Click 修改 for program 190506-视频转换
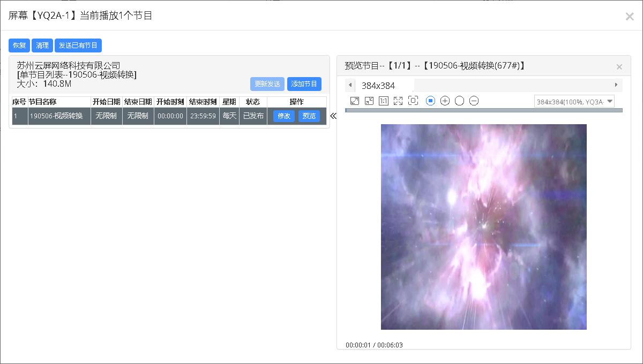 point(284,116)
